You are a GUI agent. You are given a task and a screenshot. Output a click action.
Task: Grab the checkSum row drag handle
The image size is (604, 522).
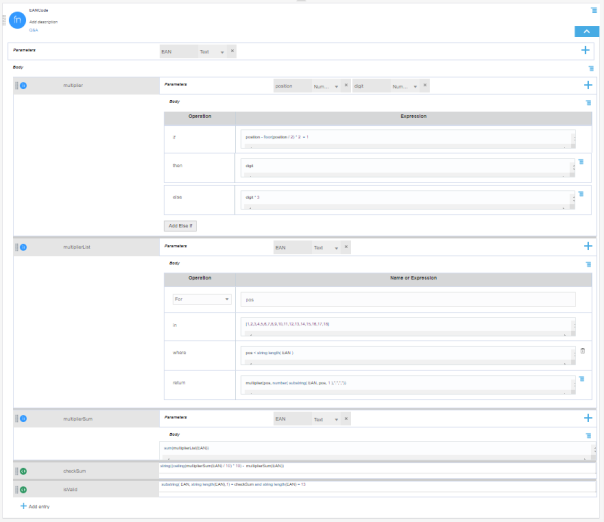(x=17, y=471)
